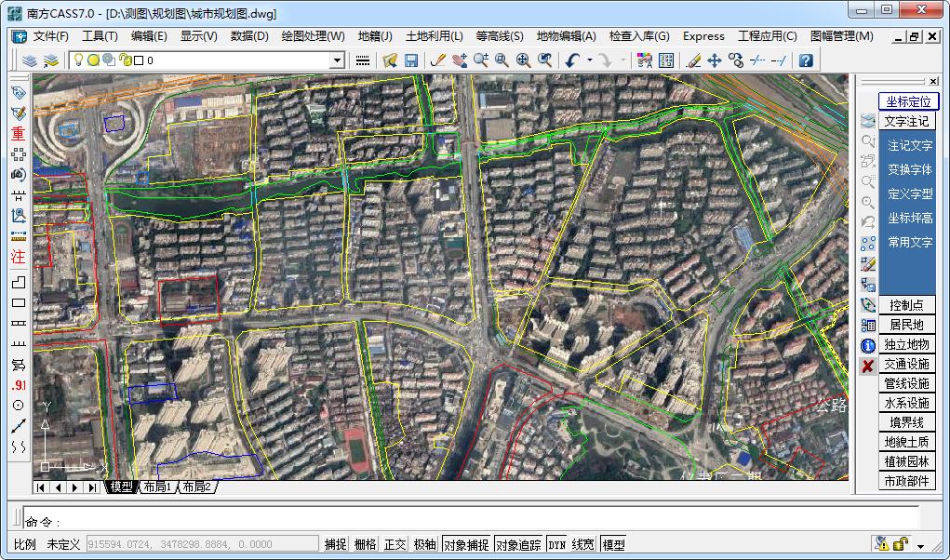Click the blue info query icon
Image resolution: width=950 pixels, height=560 pixels.
pyautogui.click(x=868, y=346)
